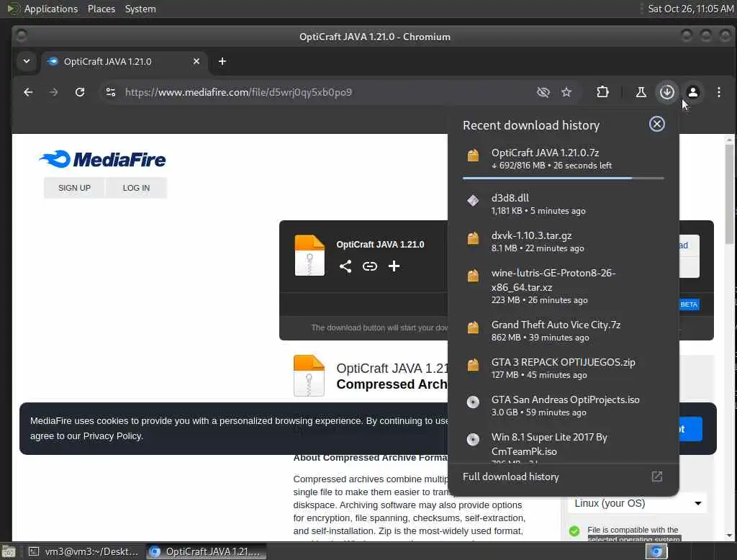The width and height of the screenshot is (737, 560).
Task: Toggle the Downloads toolbar button
Action: (x=666, y=92)
